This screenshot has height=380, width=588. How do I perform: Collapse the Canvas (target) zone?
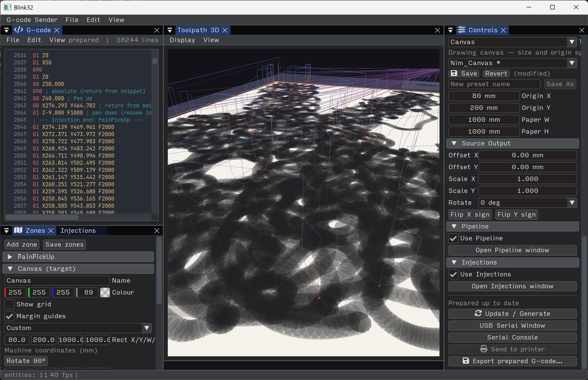[x=78, y=269]
